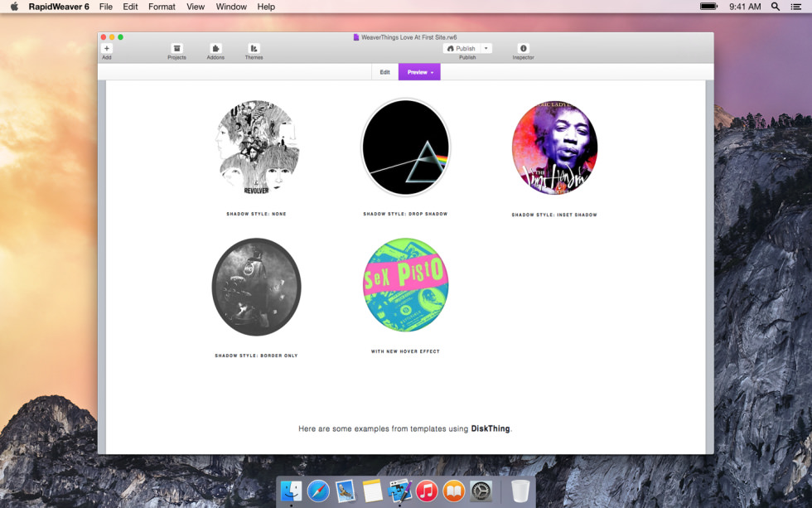The height and width of the screenshot is (508, 812).
Task: Click the document icon in window title
Action: click(x=356, y=37)
